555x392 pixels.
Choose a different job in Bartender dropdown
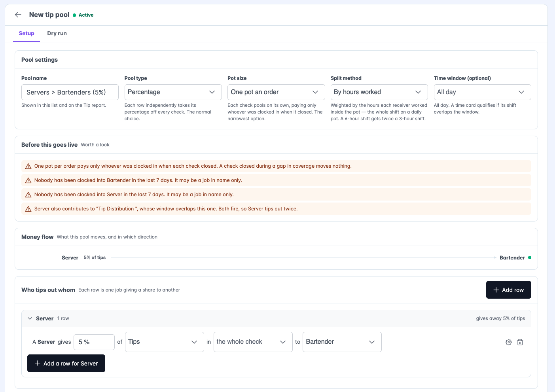click(342, 342)
